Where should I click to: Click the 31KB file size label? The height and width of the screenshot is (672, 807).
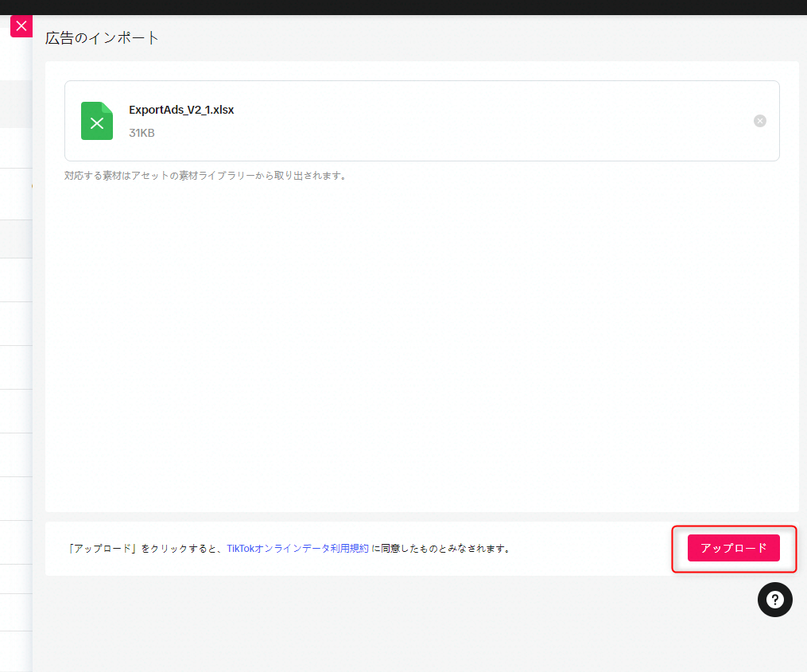click(x=142, y=133)
